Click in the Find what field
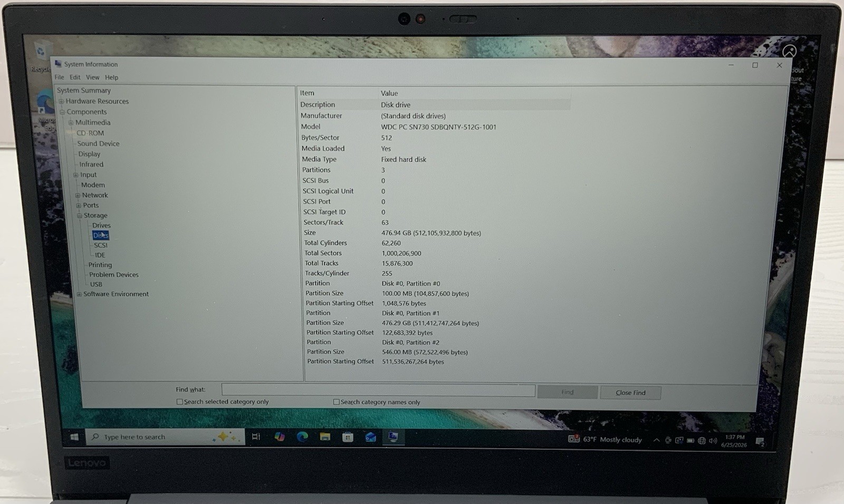844x504 pixels. [x=378, y=390]
